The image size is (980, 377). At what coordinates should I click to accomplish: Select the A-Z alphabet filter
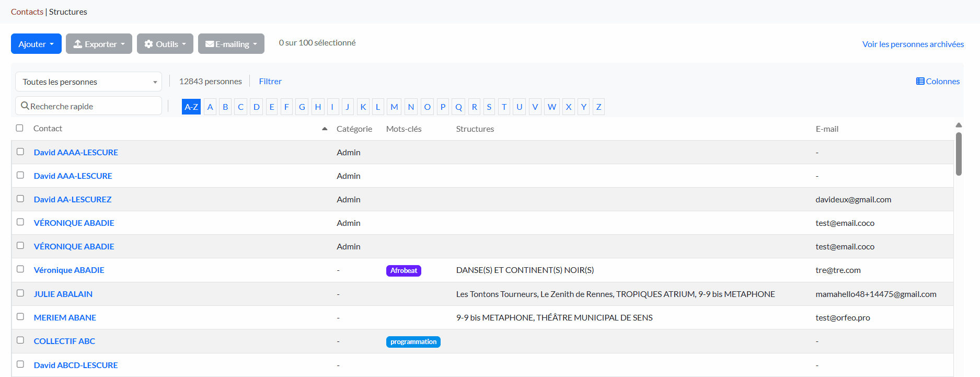(x=191, y=107)
